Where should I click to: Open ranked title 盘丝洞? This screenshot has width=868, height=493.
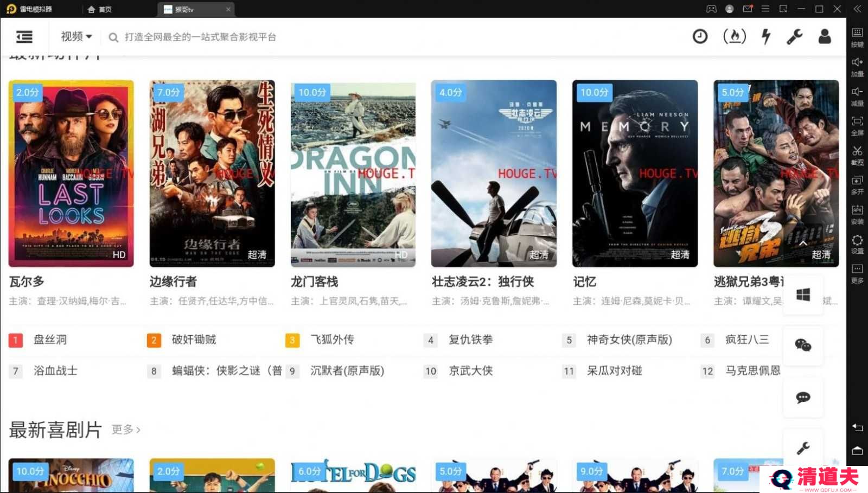coord(50,340)
